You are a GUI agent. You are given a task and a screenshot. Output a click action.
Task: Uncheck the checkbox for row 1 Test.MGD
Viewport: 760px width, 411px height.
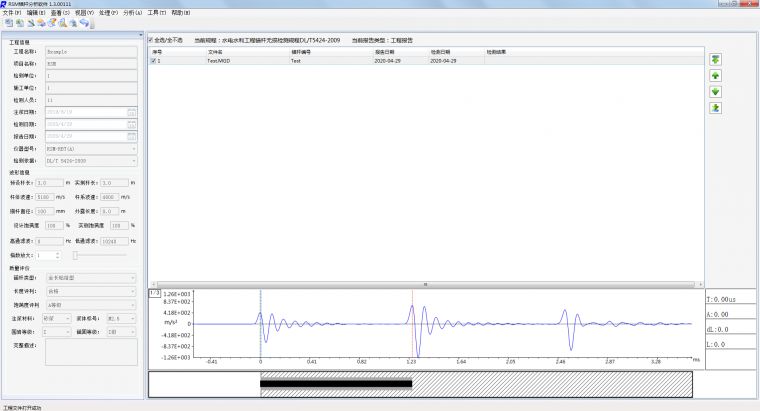(153, 61)
